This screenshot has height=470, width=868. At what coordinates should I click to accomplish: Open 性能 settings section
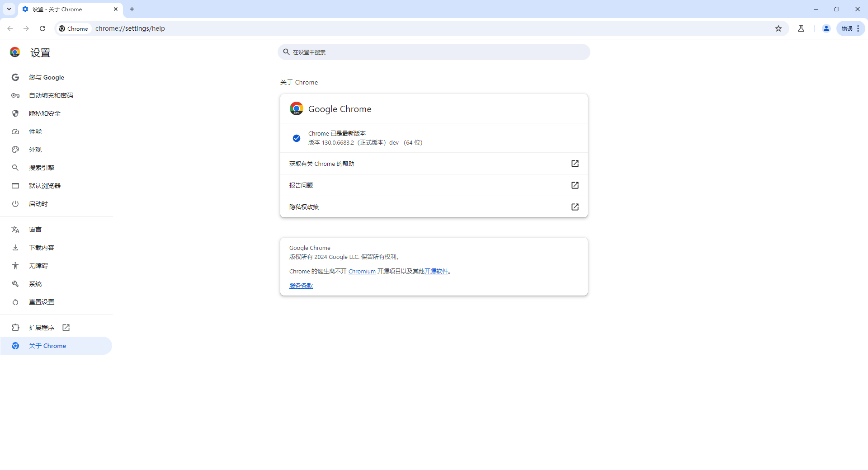pyautogui.click(x=56, y=132)
